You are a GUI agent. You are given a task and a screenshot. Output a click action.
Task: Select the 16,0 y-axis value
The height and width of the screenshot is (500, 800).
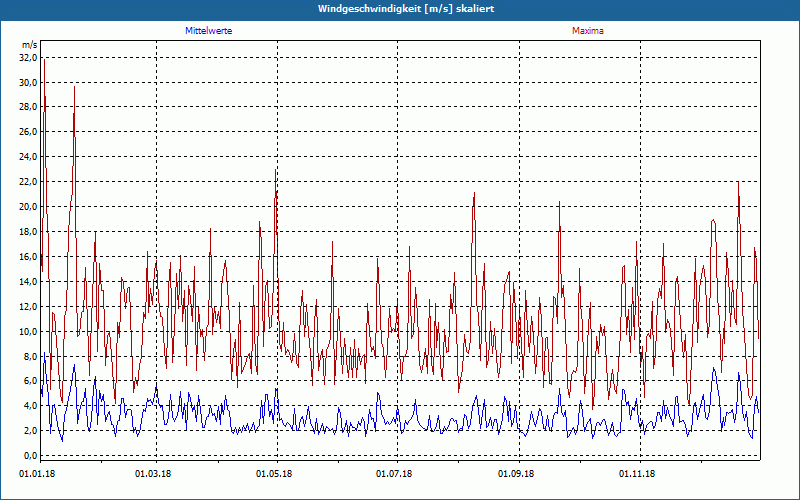pyautogui.click(x=29, y=257)
